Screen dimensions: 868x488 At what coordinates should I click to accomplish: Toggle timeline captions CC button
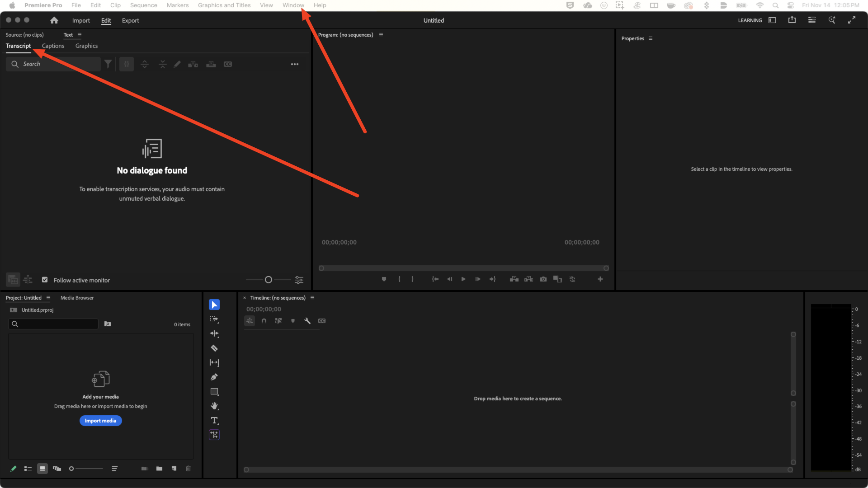tap(322, 321)
